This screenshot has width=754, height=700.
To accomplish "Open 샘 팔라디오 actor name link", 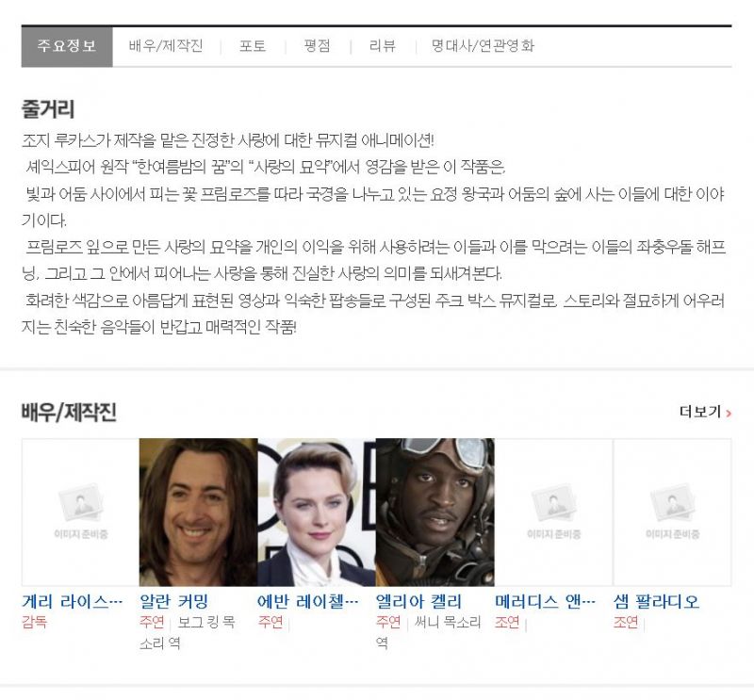I will [x=656, y=601].
